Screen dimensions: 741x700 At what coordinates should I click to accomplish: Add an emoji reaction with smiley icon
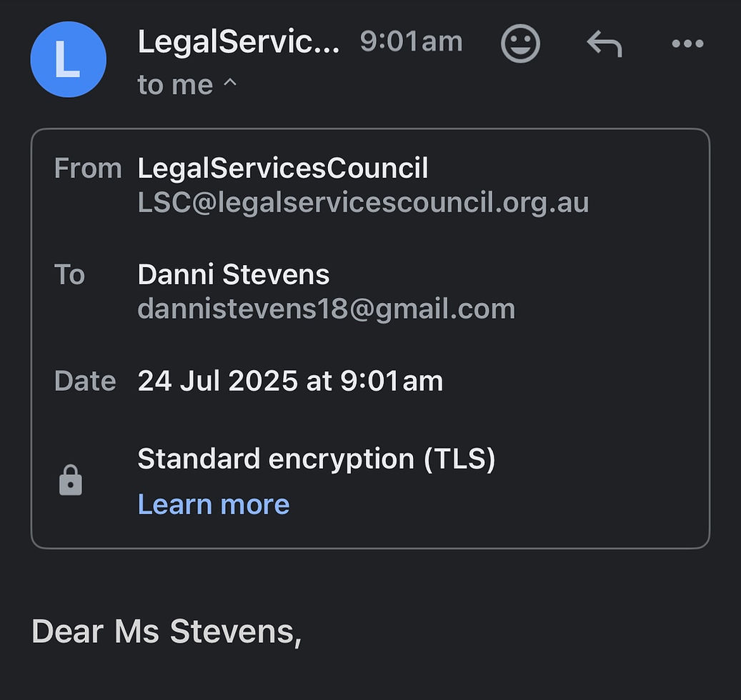[520, 44]
